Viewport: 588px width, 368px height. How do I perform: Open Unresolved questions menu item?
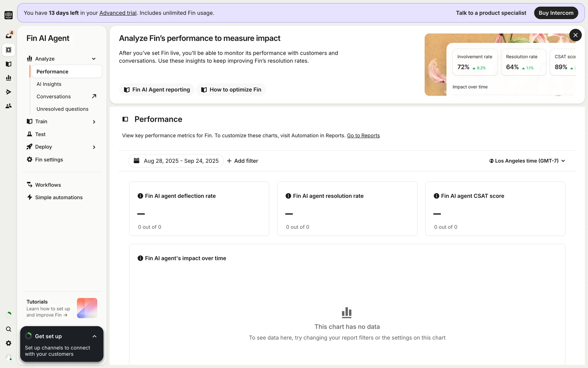(x=62, y=109)
